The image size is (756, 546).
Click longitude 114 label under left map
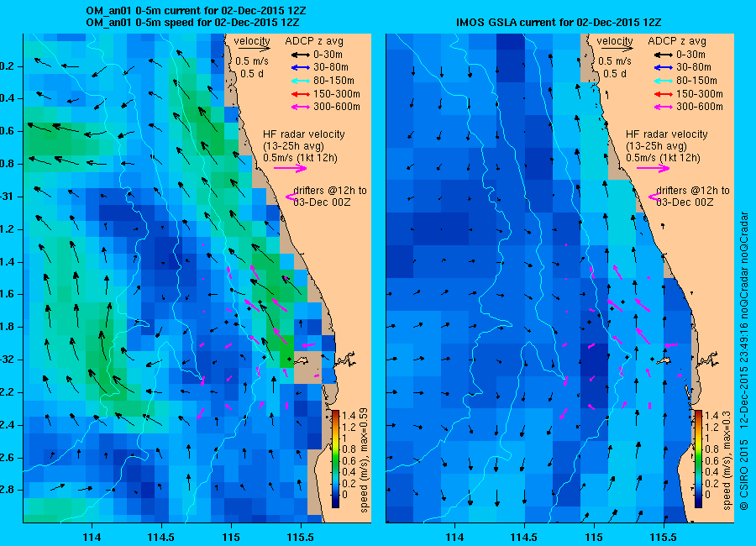click(92, 538)
